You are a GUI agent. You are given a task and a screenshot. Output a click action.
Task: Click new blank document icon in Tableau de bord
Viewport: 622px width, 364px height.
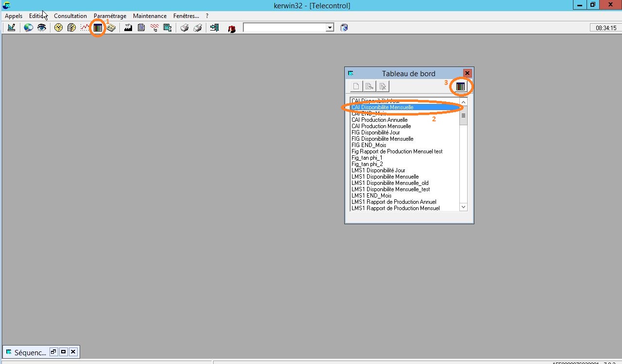356,86
